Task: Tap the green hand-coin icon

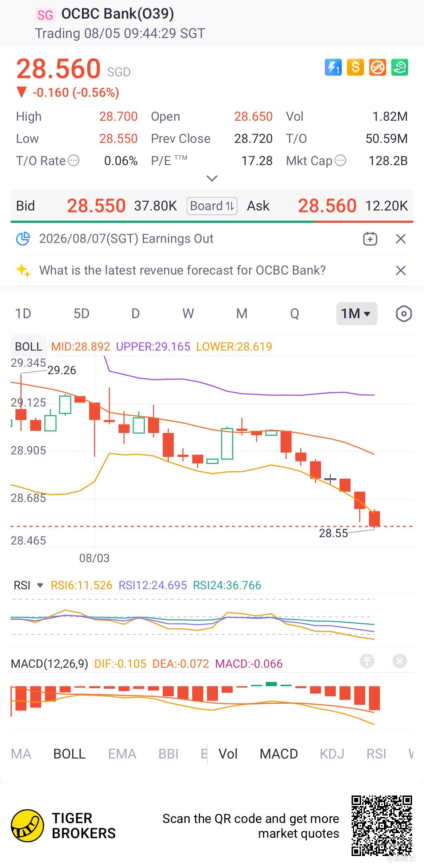Action: pyautogui.click(x=400, y=67)
